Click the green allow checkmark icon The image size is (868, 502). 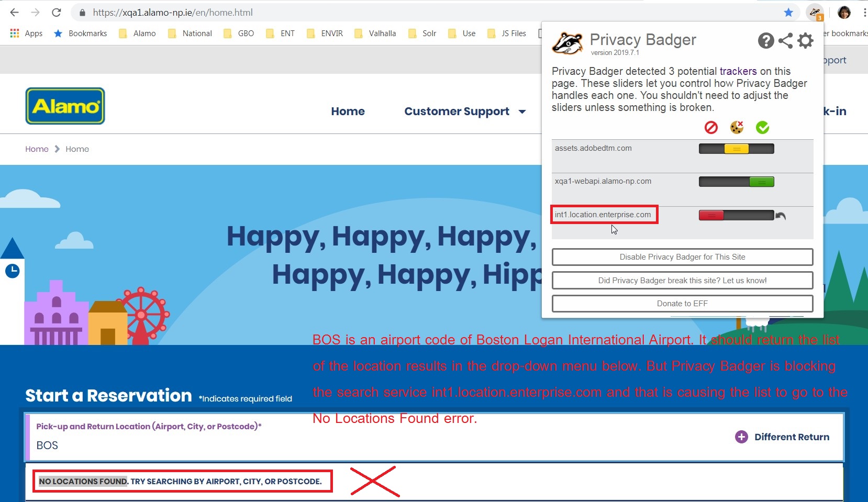click(762, 127)
